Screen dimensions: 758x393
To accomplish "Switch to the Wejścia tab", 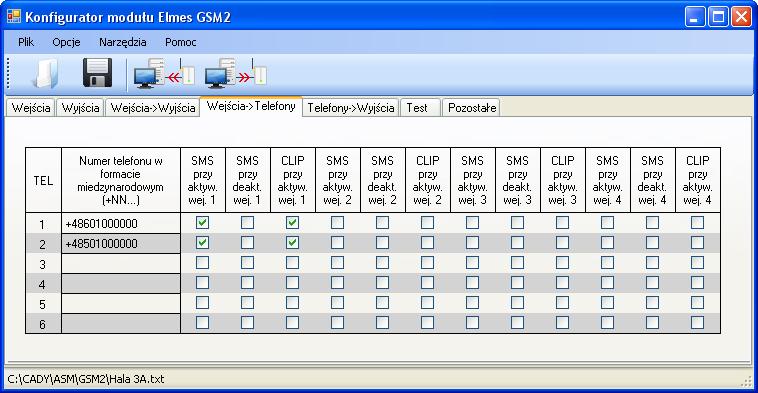I will (31, 108).
